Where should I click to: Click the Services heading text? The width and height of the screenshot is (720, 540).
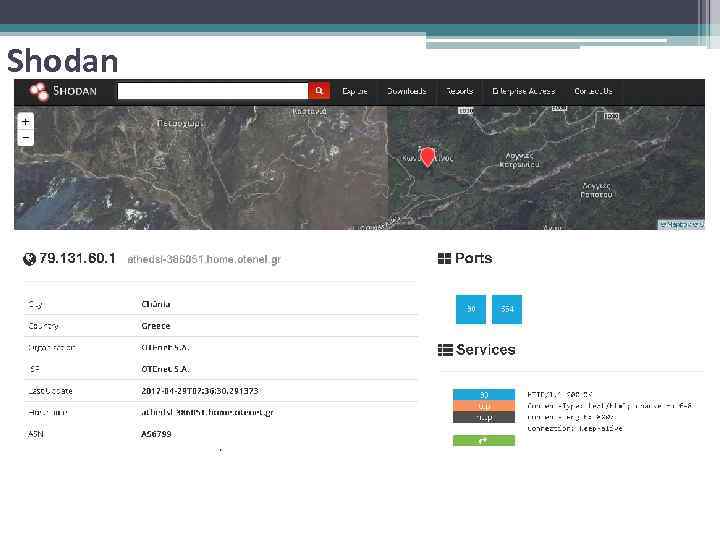tap(485, 350)
